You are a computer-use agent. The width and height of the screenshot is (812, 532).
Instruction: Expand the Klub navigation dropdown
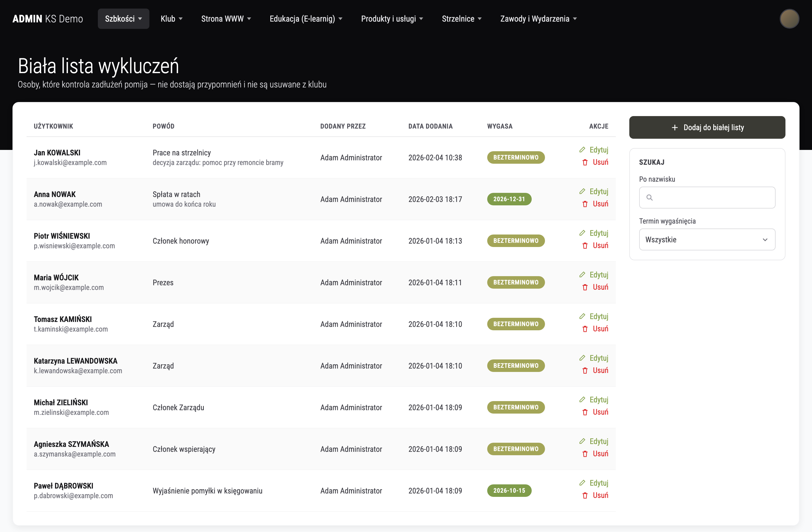click(172, 19)
